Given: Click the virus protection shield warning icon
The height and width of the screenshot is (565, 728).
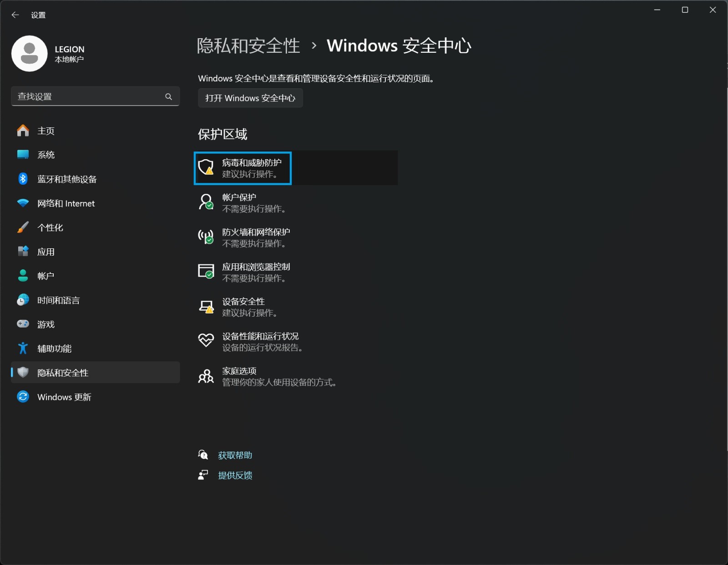Looking at the screenshot, I should click(206, 167).
